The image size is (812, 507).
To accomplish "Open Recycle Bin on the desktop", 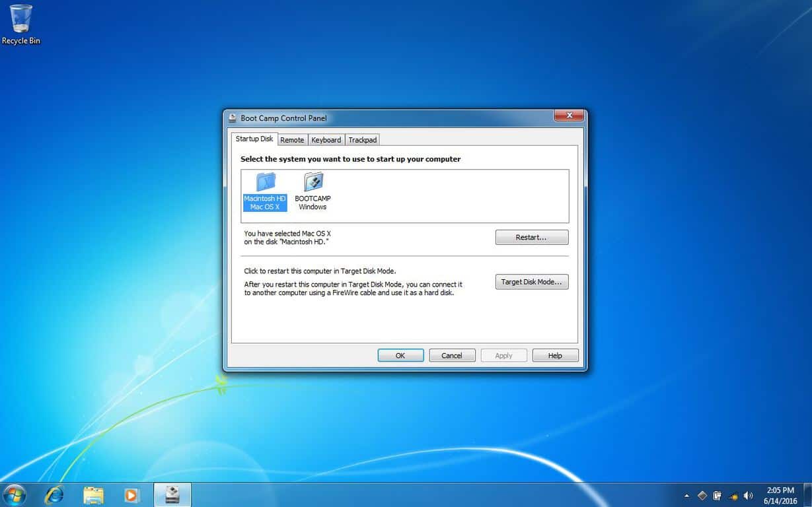I will point(20,24).
